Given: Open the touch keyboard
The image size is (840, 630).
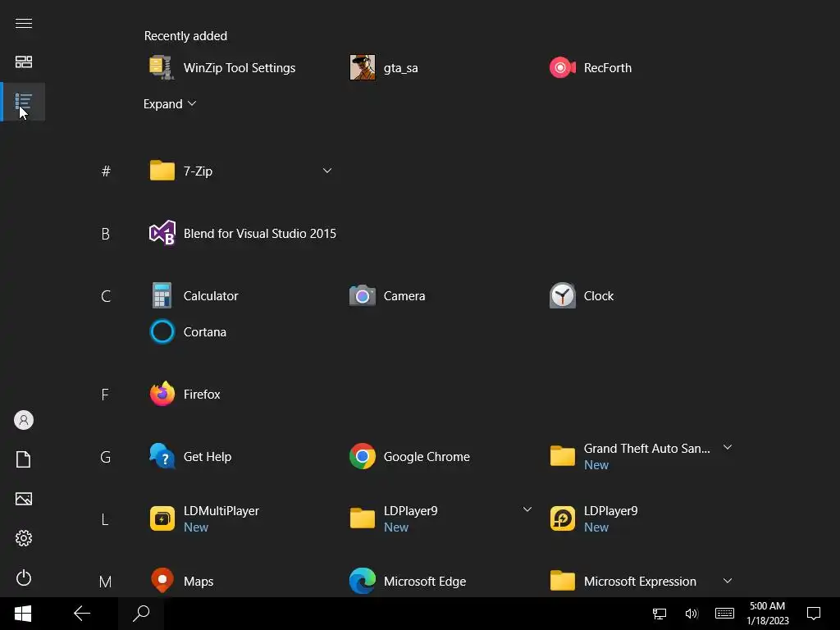Looking at the screenshot, I should click(x=725, y=614).
